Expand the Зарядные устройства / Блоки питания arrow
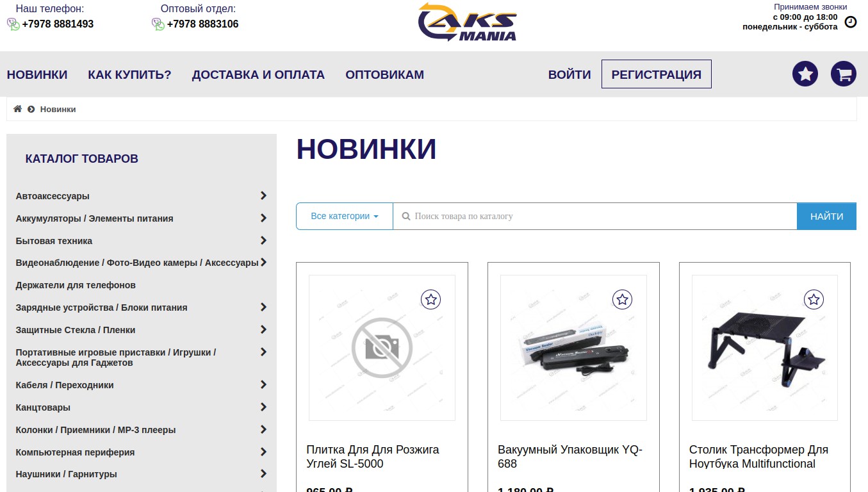868x492 pixels. click(263, 307)
